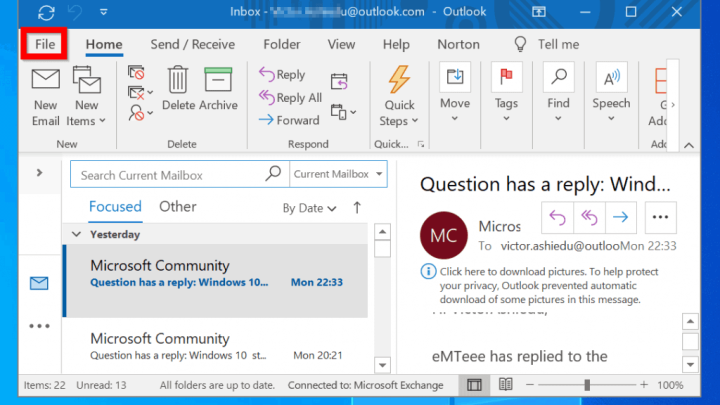Click Reply All in the ribbon
The height and width of the screenshot is (405, 720).
click(x=290, y=97)
